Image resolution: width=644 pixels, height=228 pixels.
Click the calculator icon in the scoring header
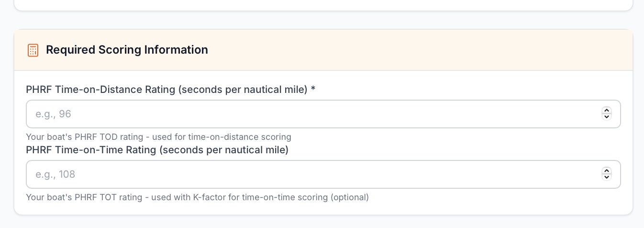pyautogui.click(x=33, y=50)
